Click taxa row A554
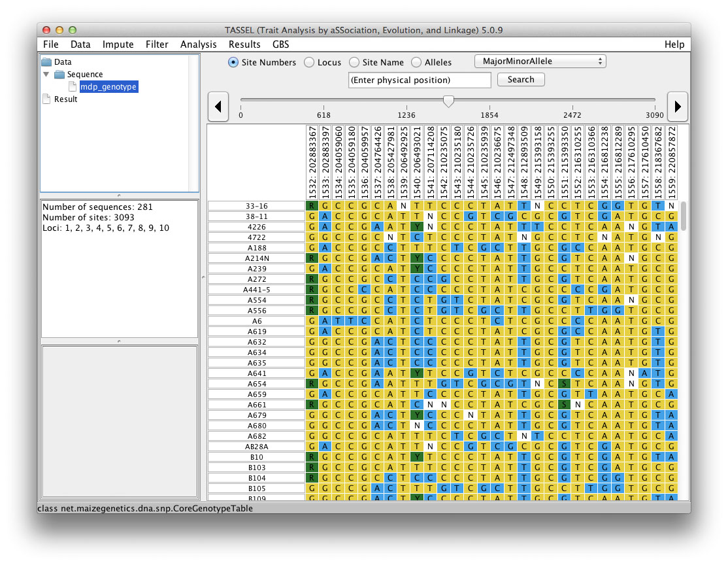Viewport: 728px width, 565px height. click(x=256, y=300)
